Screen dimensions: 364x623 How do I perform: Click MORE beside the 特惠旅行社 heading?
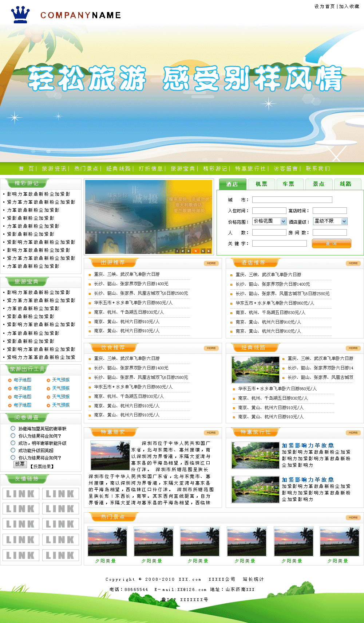click(x=353, y=433)
